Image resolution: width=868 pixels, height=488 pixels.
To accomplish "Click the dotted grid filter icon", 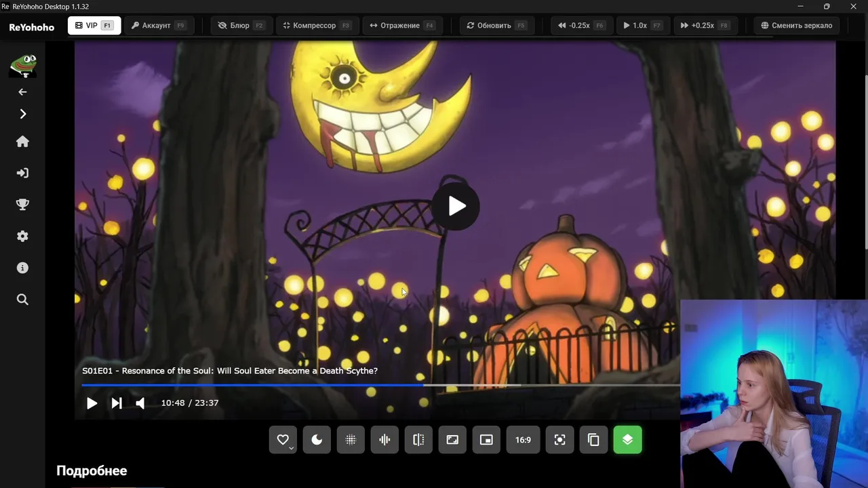I will [351, 440].
